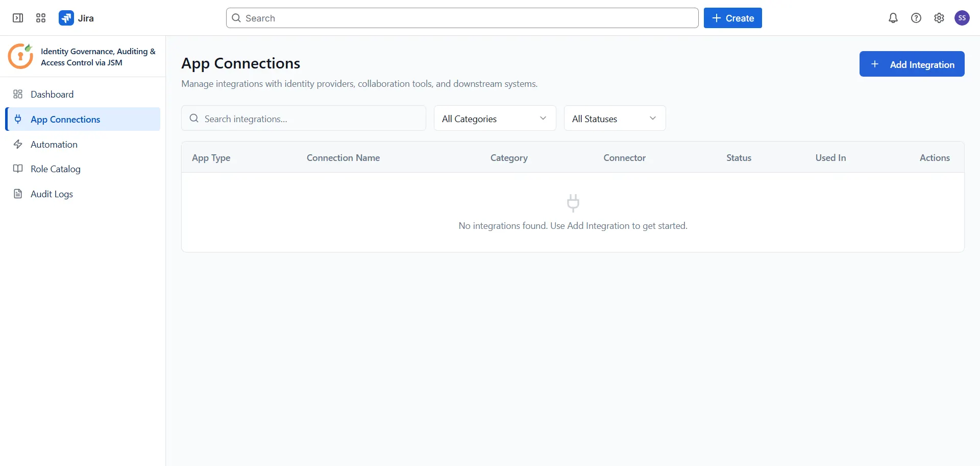The height and width of the screenshot is (466, 980).
Task: Focus the Search integrations field
Action: pyautogui.click(x=304, y=118)
